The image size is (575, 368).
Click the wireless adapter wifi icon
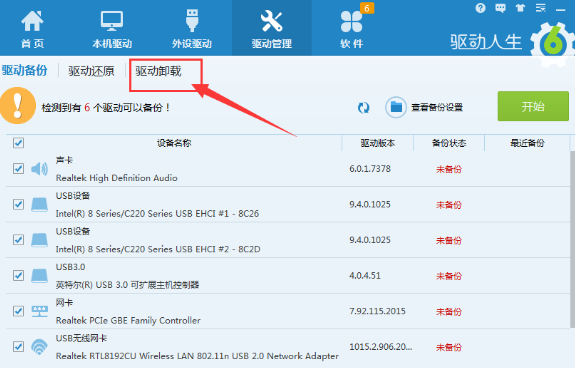click(x=39, y=347)
